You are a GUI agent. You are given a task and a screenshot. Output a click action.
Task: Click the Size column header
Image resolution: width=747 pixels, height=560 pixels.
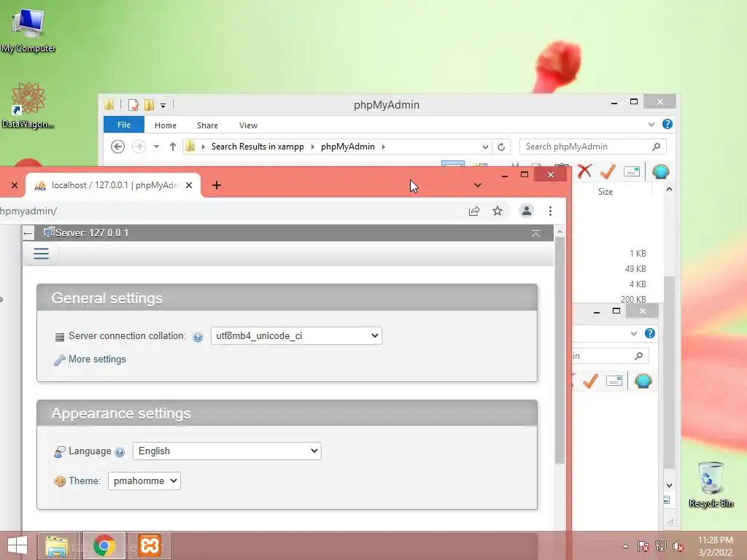click(605, 192)
